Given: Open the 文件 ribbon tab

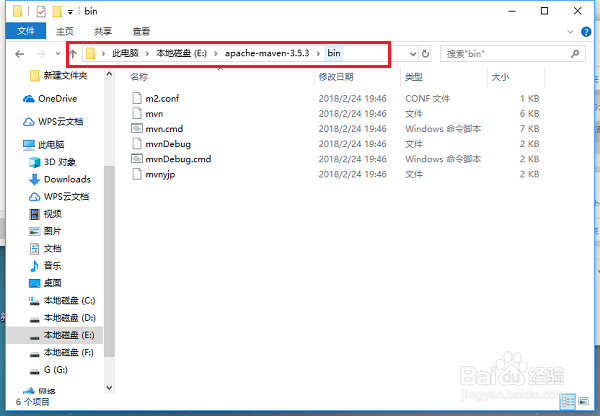Looking at the screenshot, I should tap(26, 31).
